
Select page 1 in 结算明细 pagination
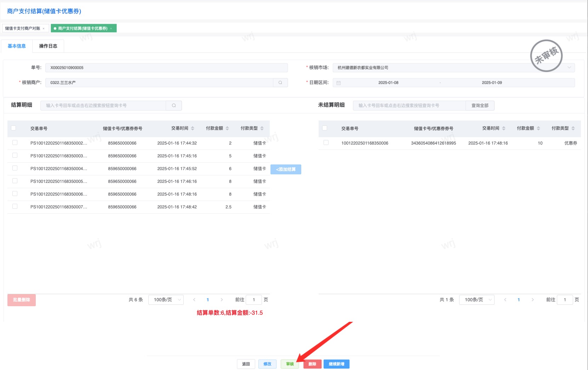[x=208, y=300]
